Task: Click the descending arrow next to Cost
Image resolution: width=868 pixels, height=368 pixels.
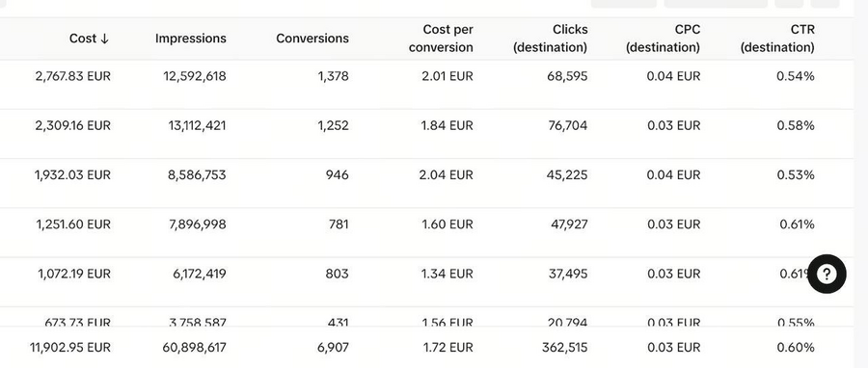Action: [104, 39]
